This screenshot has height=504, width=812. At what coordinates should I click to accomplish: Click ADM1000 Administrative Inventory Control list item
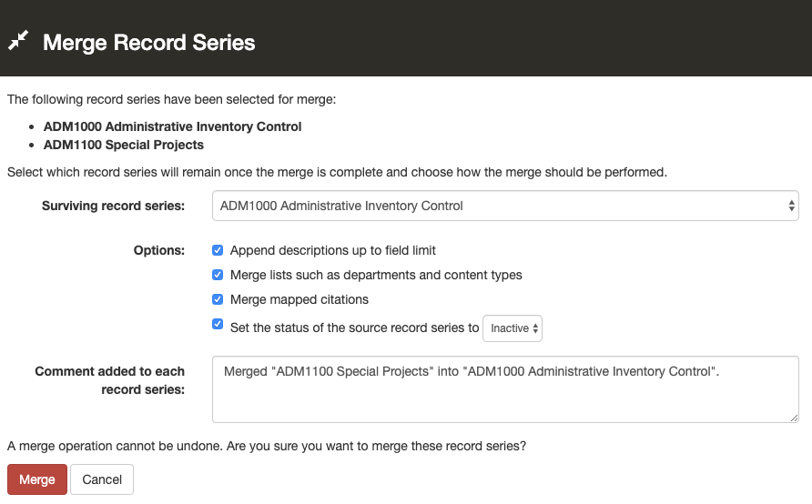pyautogui.click(x=173, y=126)
